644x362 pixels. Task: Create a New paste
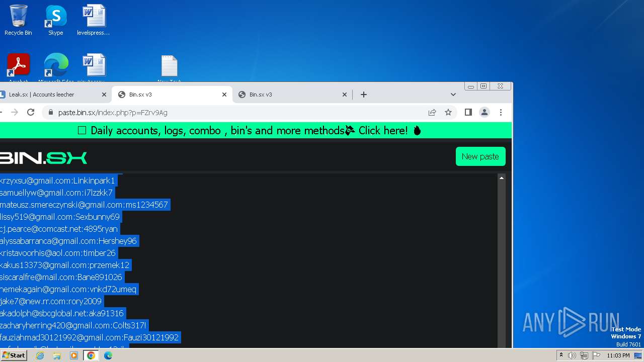tap(480, 156)
